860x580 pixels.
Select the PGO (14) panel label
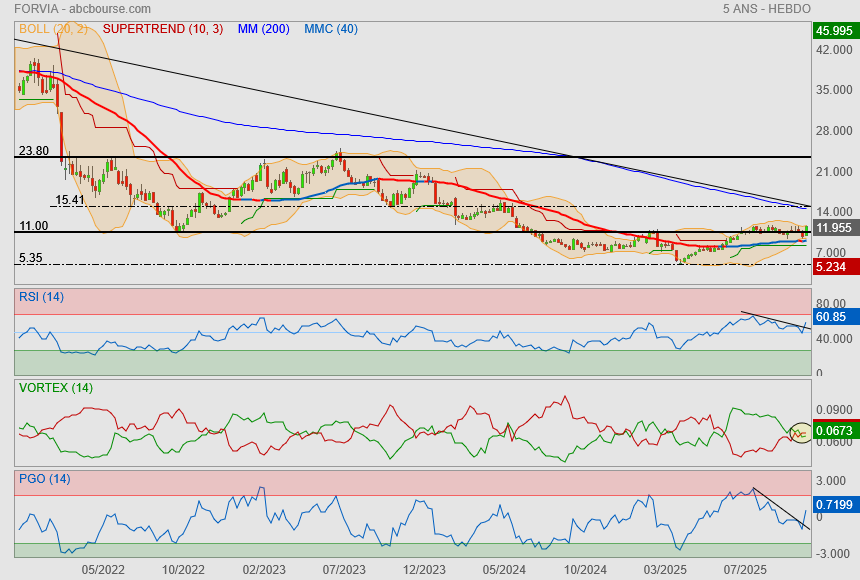pyautogui.click(x=44, y=479)
